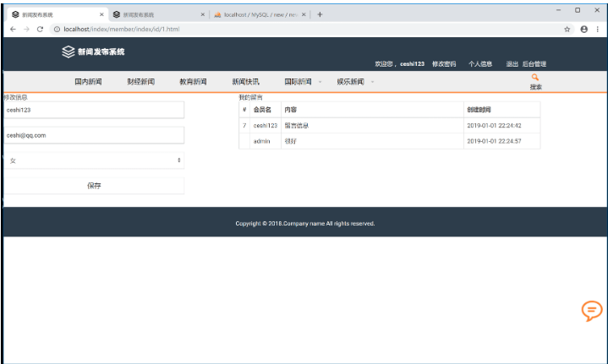The width and height of the screenshot is (608, 364).
Task: Open the 财经新闻 navigation item
Action: click(140, 82)
